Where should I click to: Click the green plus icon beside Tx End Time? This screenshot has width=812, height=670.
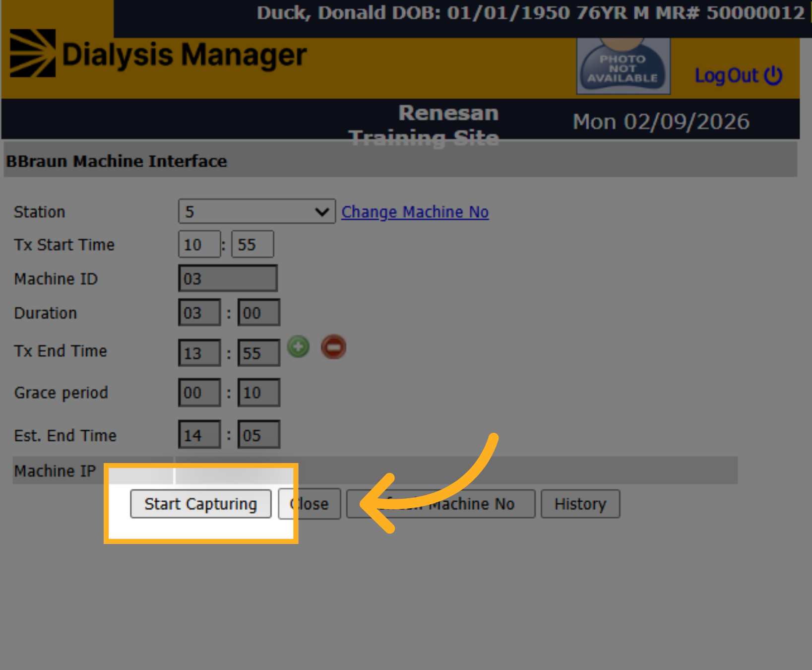click(299, 346)
